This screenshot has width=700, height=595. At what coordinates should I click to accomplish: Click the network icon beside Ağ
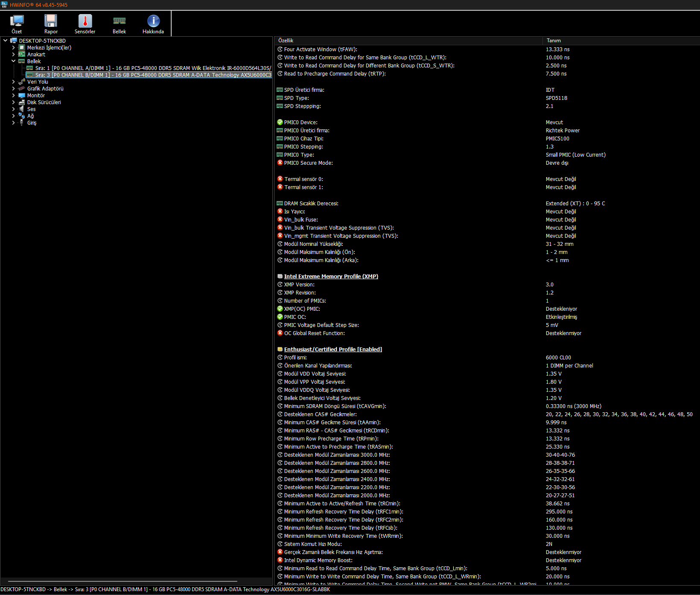tap(22, 116)
